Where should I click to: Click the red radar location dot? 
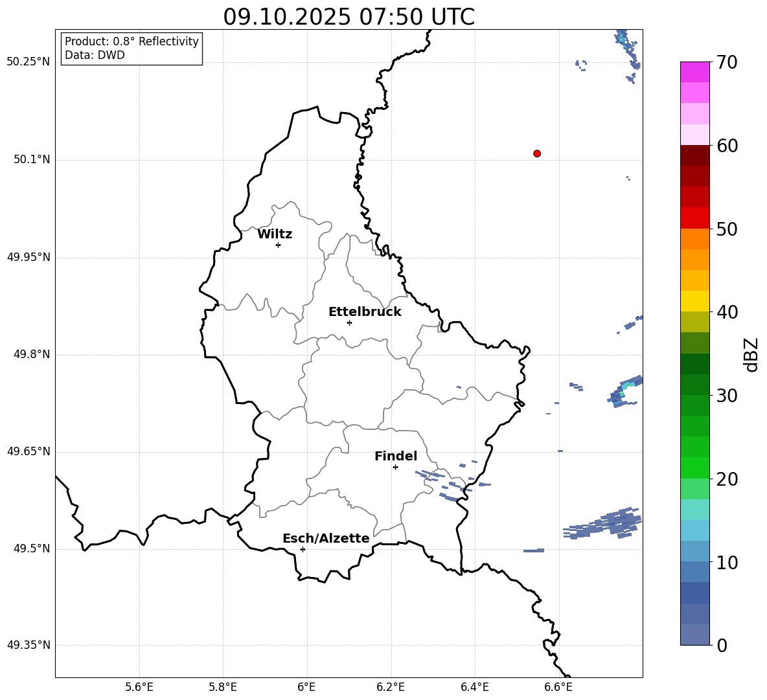[537, 153]
